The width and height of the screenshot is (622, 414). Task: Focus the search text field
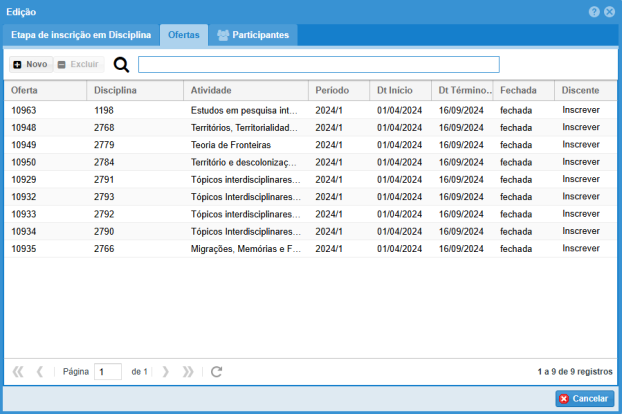pos(318,65)
